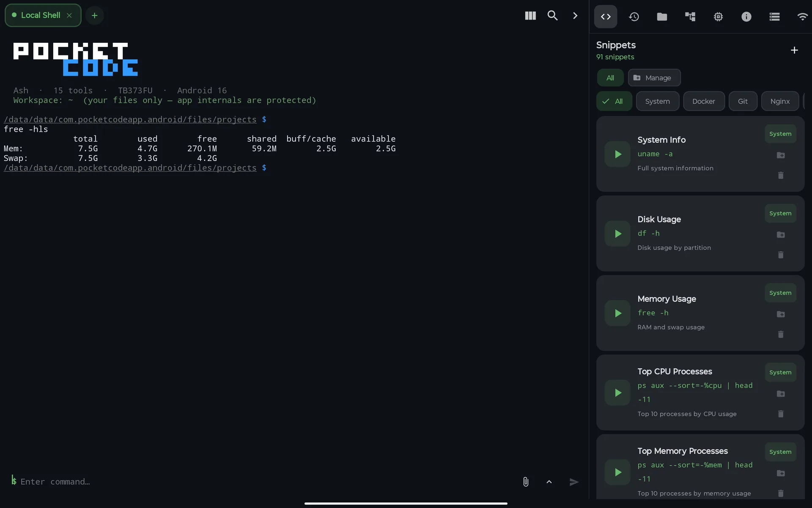Filter snippets by System category
This screenshot has width=812, height=508.
[658, 101]
